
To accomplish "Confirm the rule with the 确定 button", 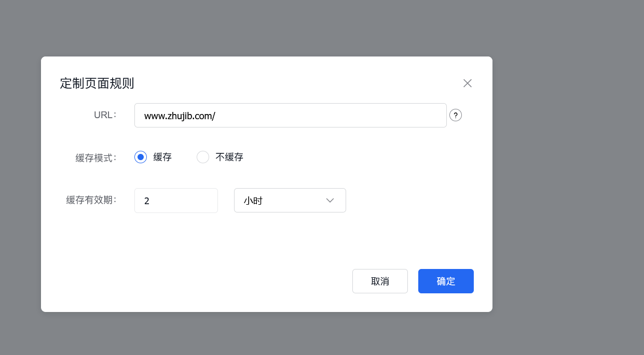I will [x=446, y=281].
